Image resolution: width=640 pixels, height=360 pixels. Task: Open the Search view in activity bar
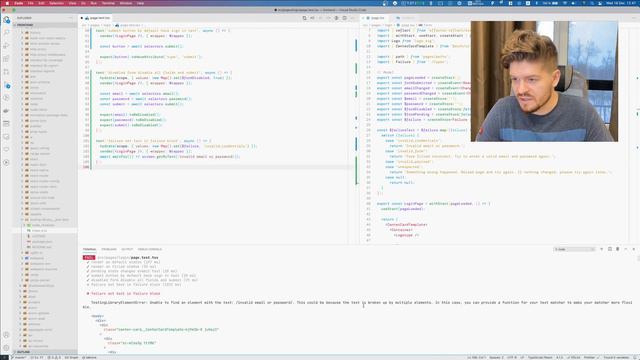pyautogui.click(x=7, y=32)
